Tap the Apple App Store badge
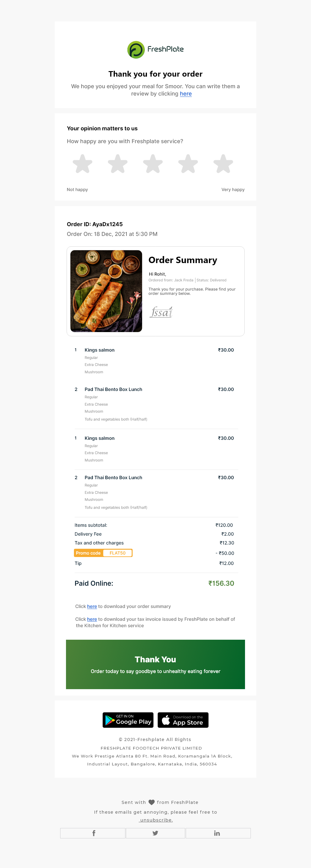 pos(183,720)
